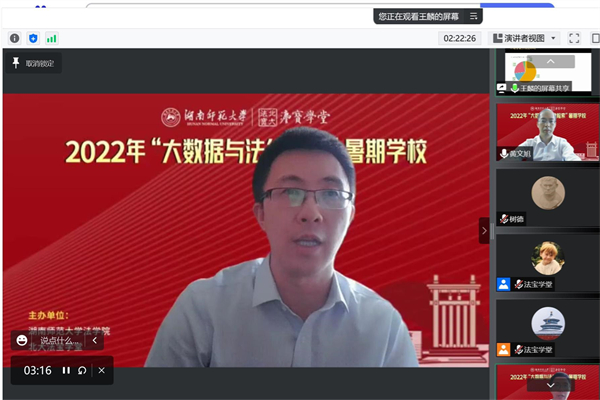This screenshot has width=600, height=400.
Task: Collapse the participant video sidebar
Action: pos(485,231)
